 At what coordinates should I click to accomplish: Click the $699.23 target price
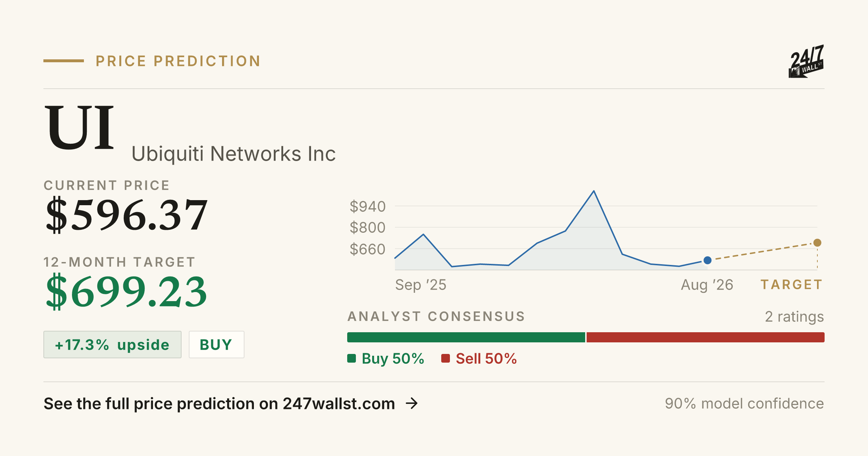click(x=127, y=291)
